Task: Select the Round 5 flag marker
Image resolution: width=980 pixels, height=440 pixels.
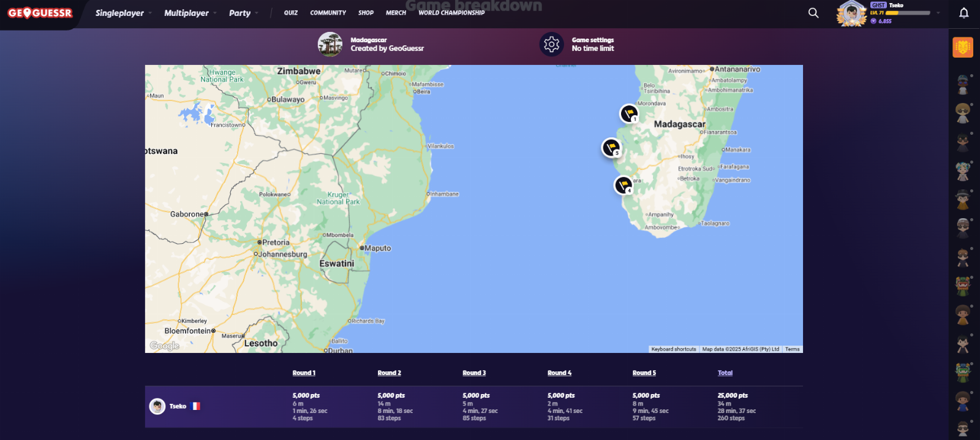Action: point(611,147)
